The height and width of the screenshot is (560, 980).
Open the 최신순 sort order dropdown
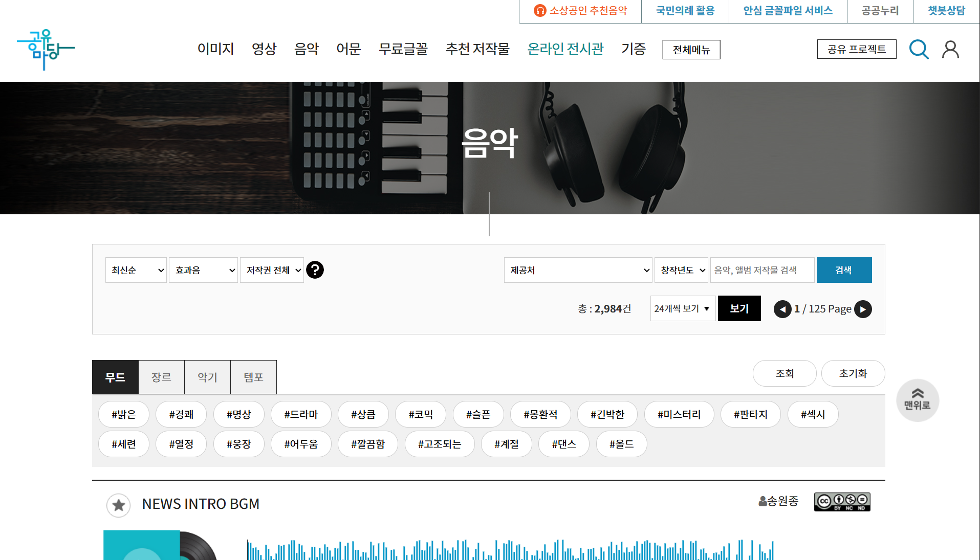(136, 270)
